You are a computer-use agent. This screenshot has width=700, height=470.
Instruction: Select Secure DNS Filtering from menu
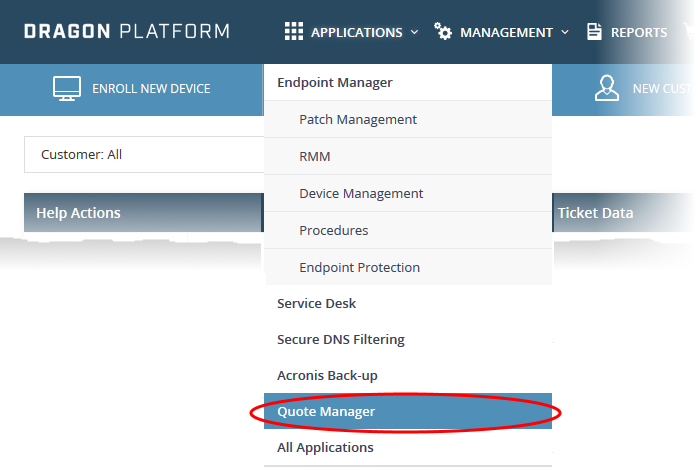[x=408, y=340]
